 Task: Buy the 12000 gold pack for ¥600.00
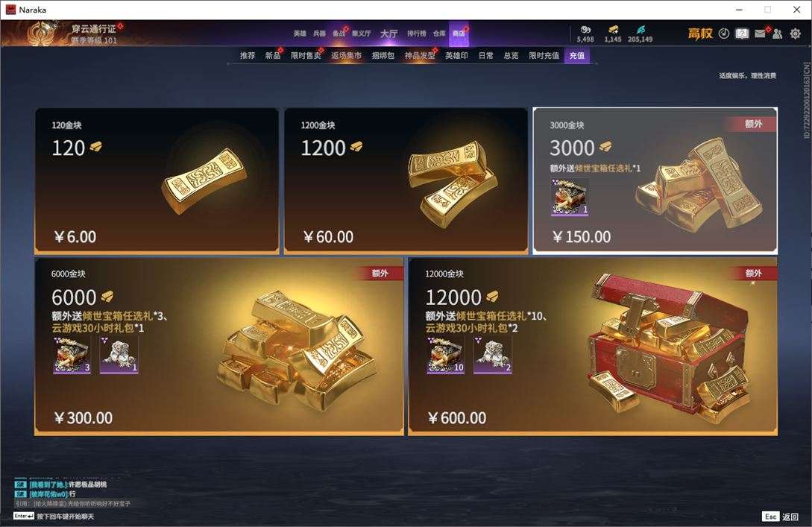pyautogui.click(x=593, y=347)
